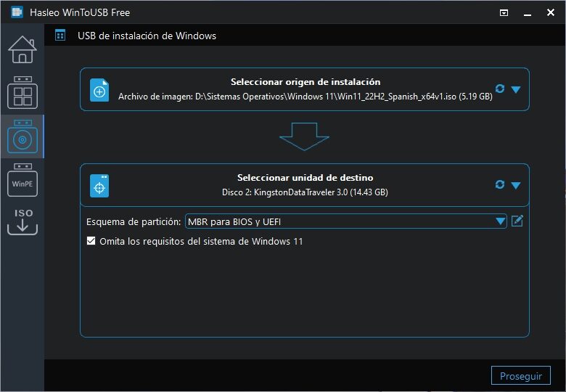Click the Hasleo WinToUSB app logo
The image size is (566, 392).
pos(17,12)
